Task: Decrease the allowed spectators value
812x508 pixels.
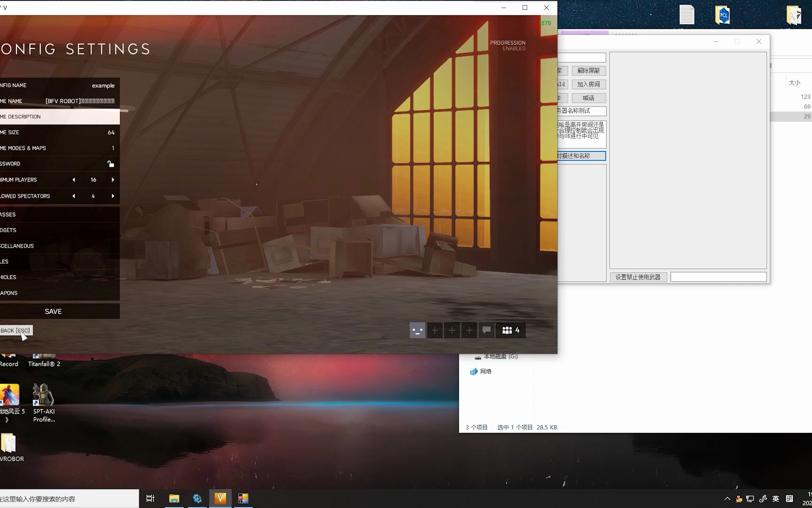Action: point(74,196)
